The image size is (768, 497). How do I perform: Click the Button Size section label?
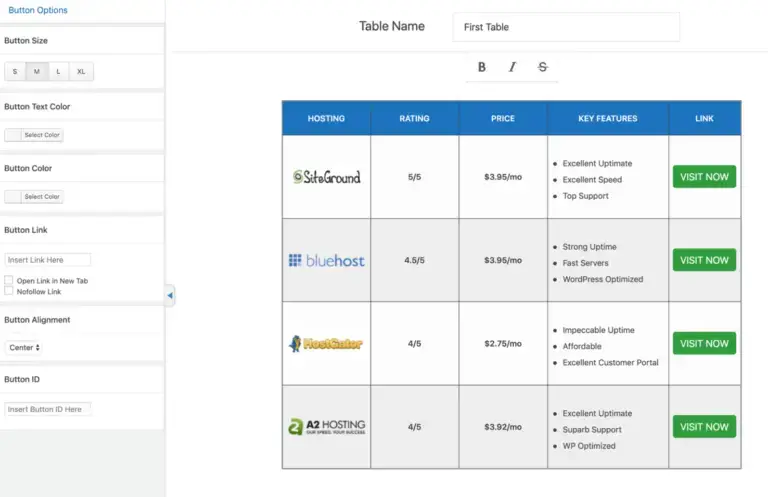coord(26,41)
